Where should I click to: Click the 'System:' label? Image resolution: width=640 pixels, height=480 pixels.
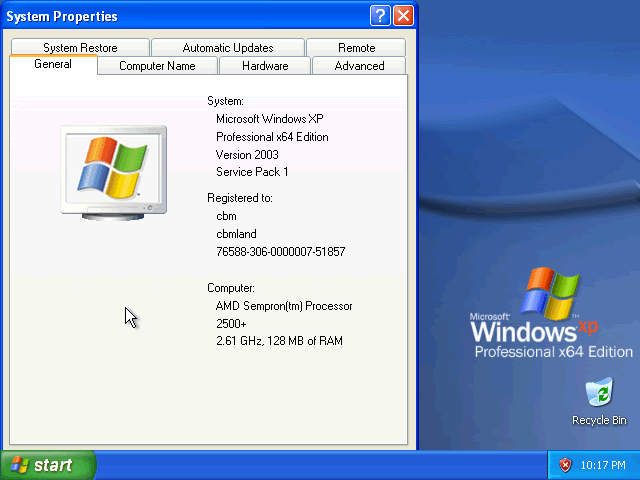click(x=225, y=101)
